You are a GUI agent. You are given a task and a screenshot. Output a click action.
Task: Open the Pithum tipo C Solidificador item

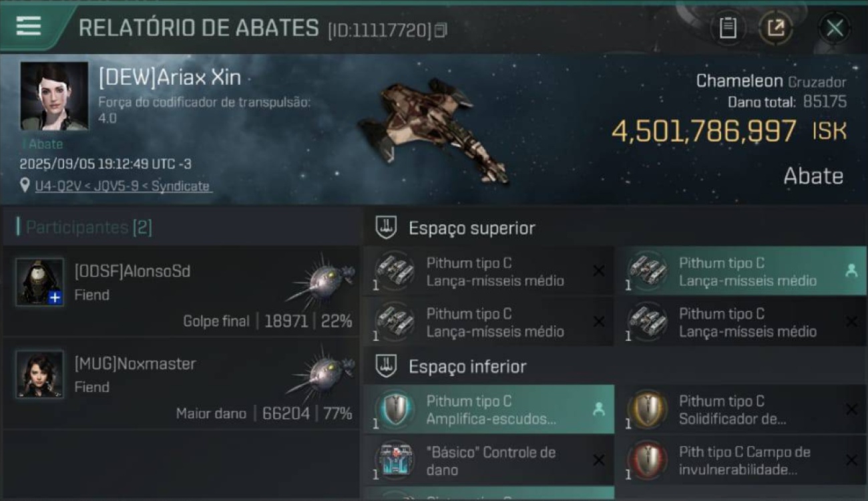pyautogui.click(x=740, y=409)
